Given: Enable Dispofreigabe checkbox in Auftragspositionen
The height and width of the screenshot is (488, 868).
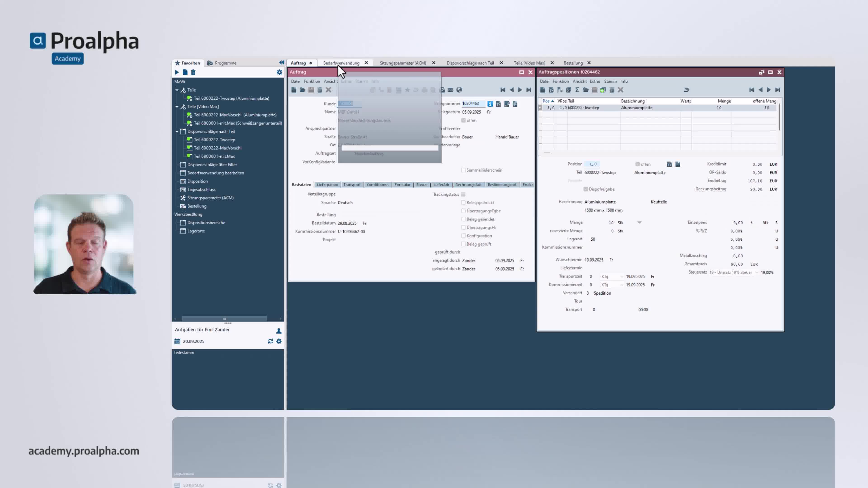Looking at the screenshot, I should (x=586, y=189).
